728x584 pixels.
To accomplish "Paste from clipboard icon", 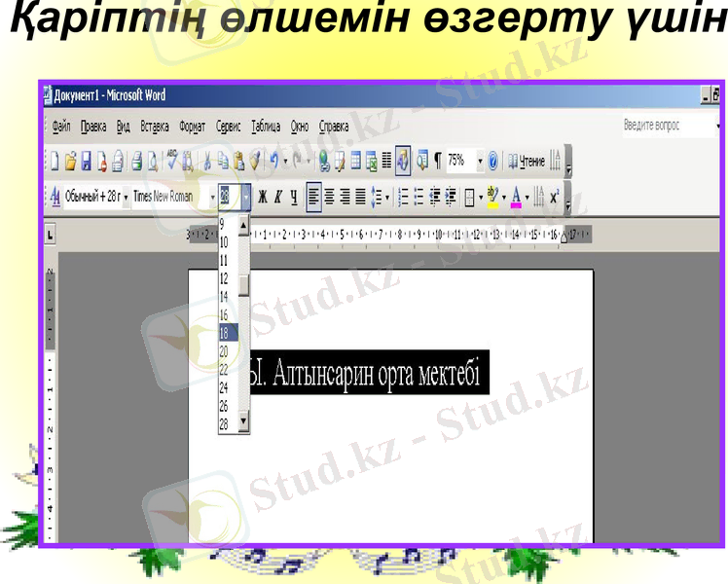I will [x=239, y=162].
